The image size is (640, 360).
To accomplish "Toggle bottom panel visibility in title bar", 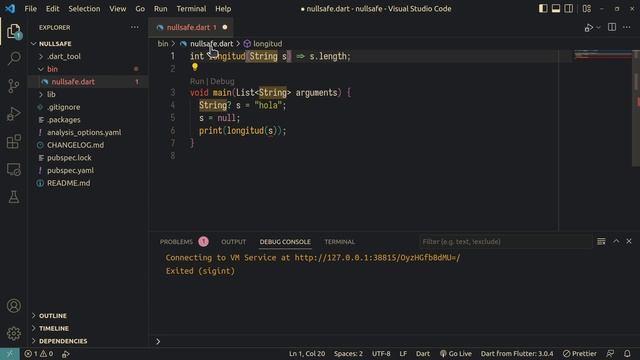I will pos(556,9).
